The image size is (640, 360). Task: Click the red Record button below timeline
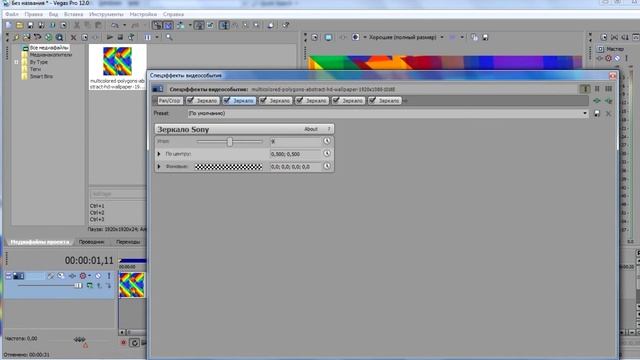123,343
